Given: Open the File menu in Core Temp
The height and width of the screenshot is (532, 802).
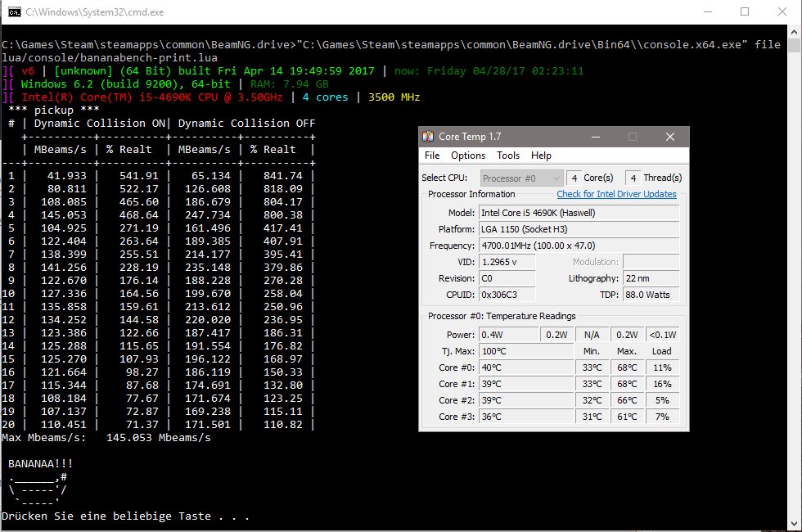Looking at the screenshot, I should 432,156.
